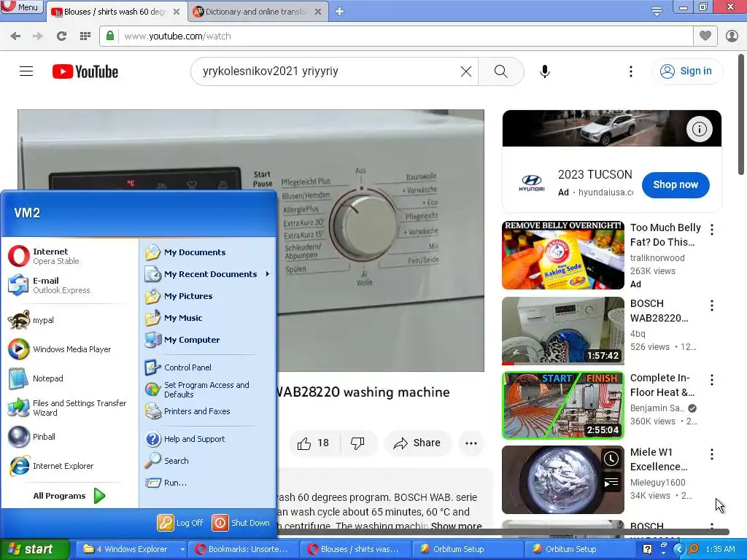747x560 pixels.
Task: Switch to Dictionary and online translation tab
Action: tap(258, 12)
